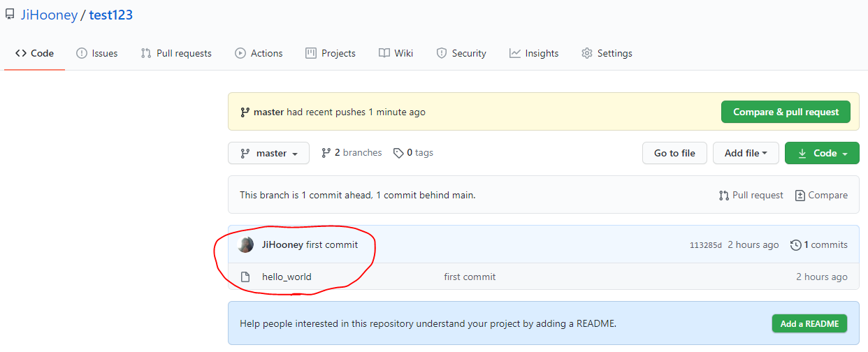The height and width of the screenshot is (352, 868).
Task: Open the Code tab
Action: (x=34, y=53)
